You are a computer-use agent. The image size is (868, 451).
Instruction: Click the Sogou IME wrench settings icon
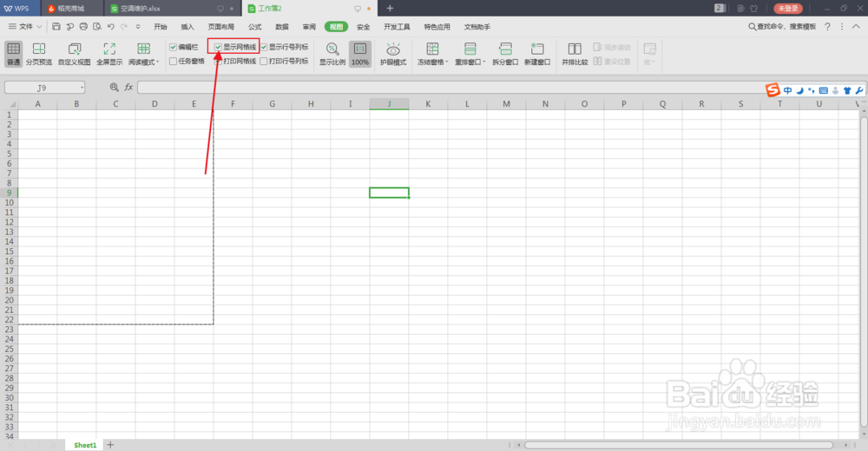pos(859,90)
